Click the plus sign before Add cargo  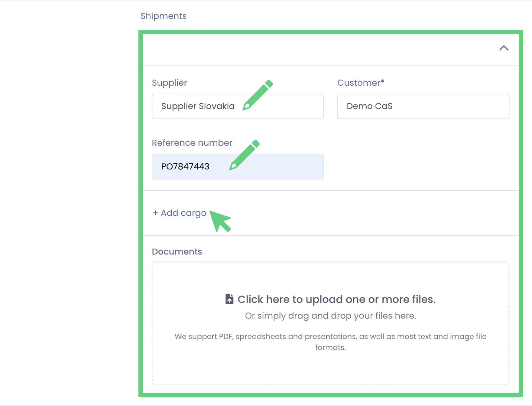pyautogui.click(x=155, y=213)
